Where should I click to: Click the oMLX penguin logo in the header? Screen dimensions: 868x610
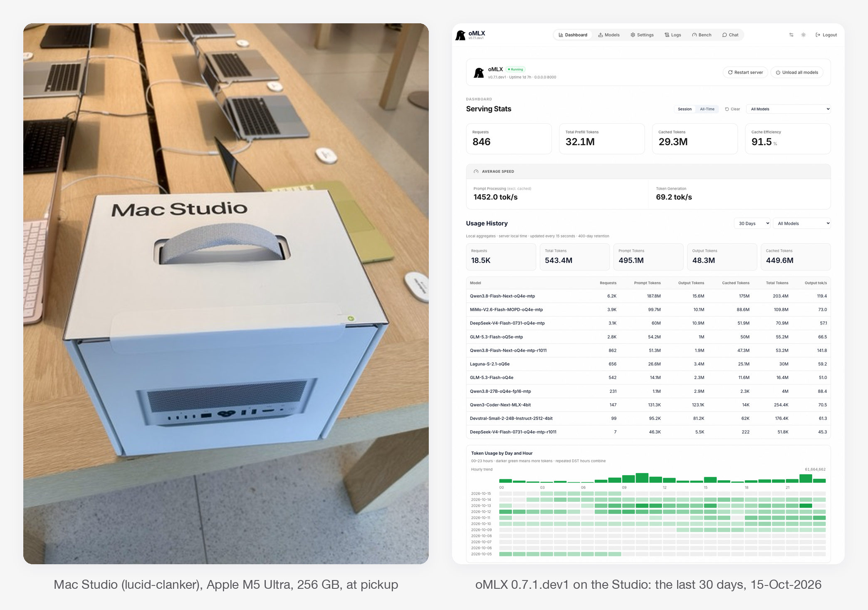point(460,35)
